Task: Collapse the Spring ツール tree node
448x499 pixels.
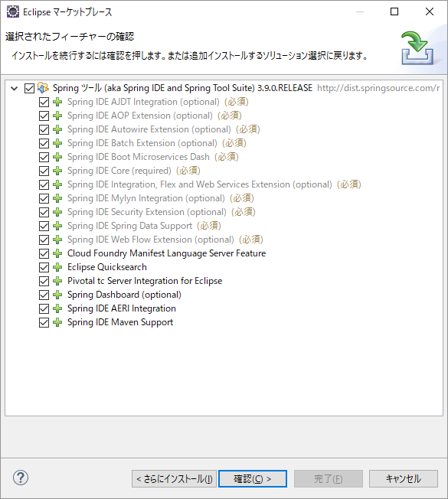Action: tap(15, 88)
